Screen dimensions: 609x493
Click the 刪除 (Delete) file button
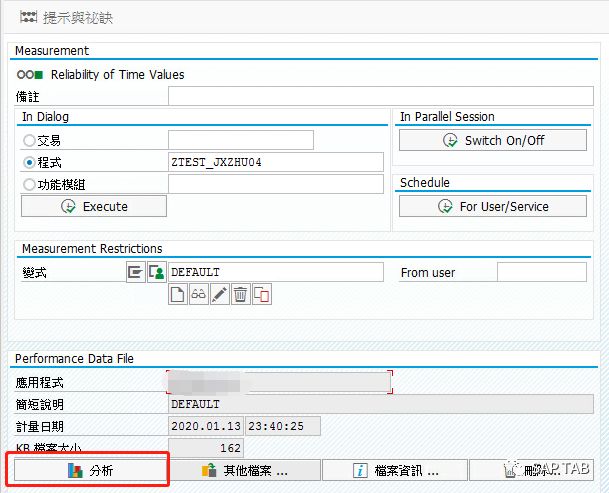tap(531, 470)
